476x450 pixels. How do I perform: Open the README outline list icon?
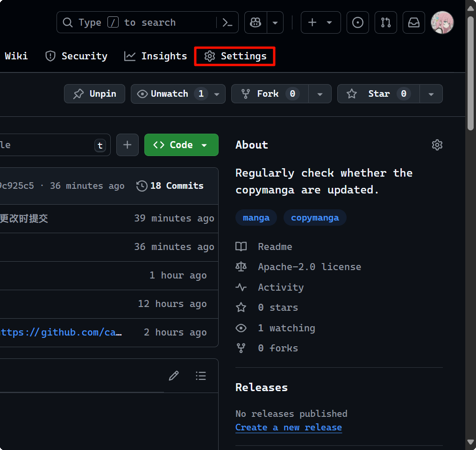click(201, 376)
